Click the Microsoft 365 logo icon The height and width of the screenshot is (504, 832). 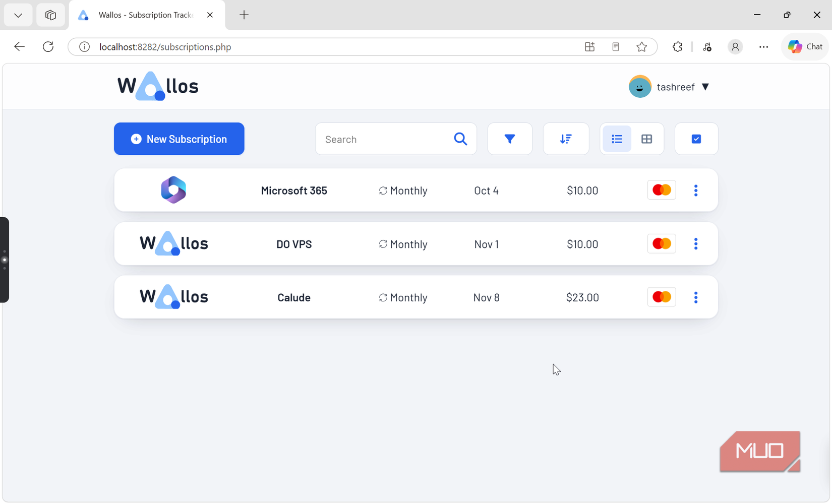[173, 190]
